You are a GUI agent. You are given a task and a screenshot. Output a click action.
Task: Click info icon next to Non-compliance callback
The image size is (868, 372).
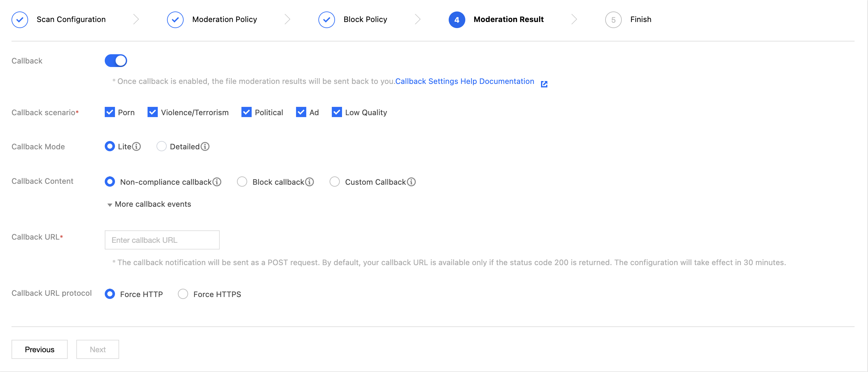tap(217, 182)
